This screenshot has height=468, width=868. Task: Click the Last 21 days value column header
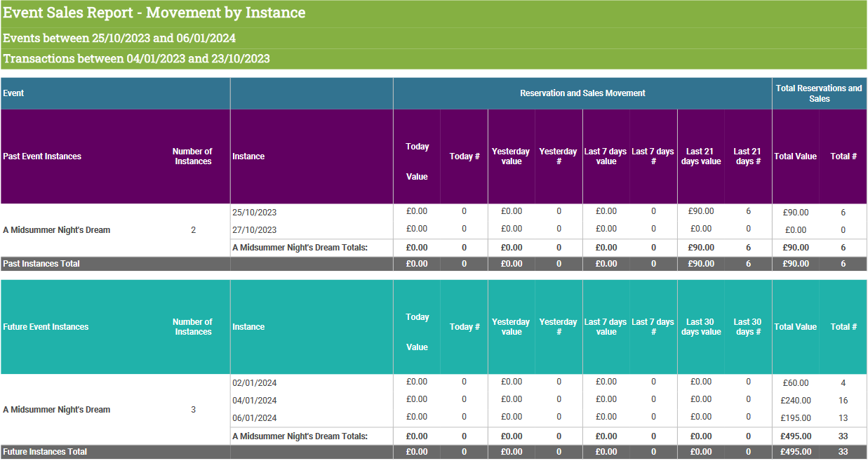pyautogui.click(x=700, y=156)
